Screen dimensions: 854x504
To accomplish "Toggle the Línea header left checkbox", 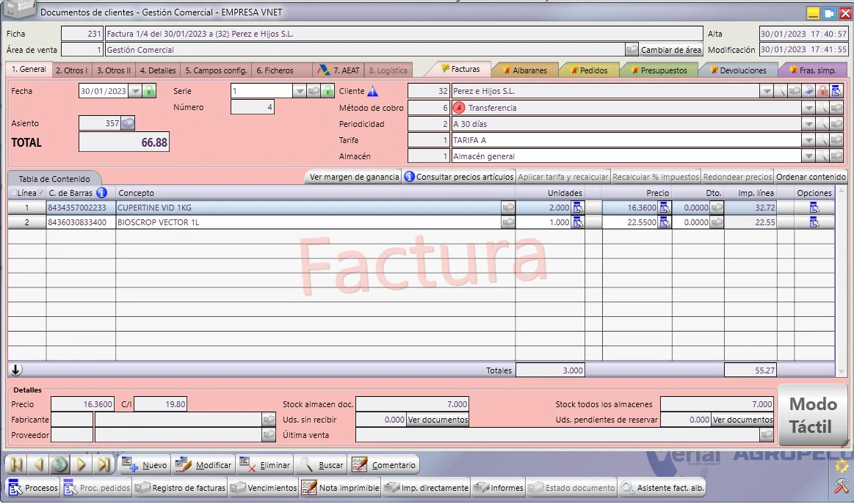I will pyautogui.click(x=13, y=193).
